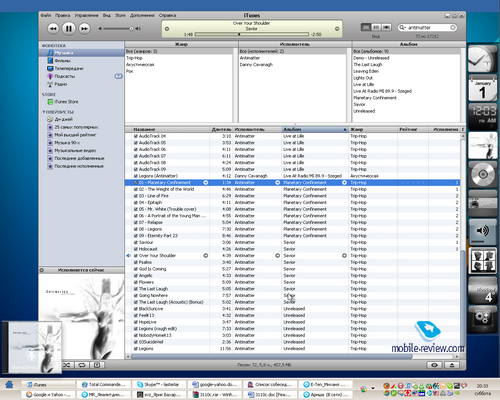Click the speaker volume gadget on right
The image size is (500, 400).
pyautogui.click(x=483, y=232)
